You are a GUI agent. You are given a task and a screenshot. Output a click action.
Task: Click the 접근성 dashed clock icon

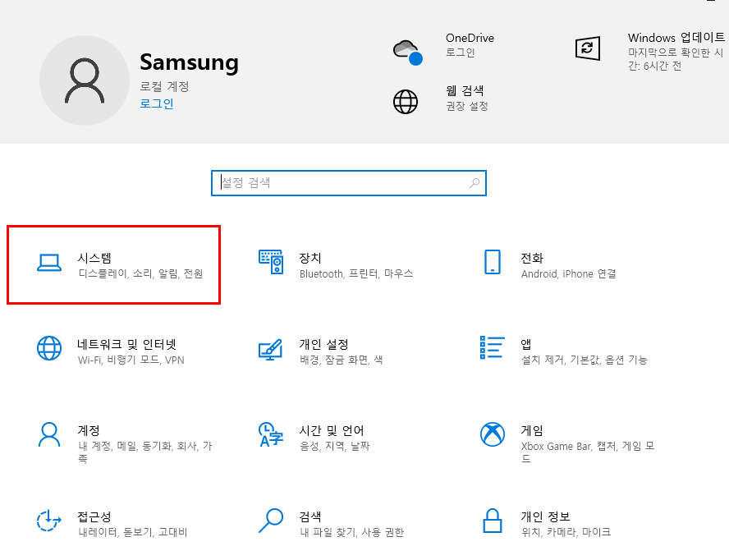click(x=48, y=521)
